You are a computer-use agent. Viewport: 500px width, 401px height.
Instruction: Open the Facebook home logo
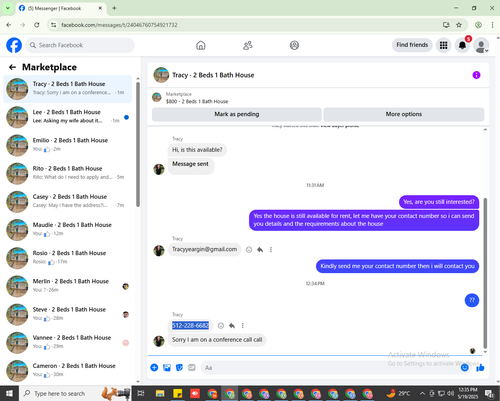[x=14, y=45]
